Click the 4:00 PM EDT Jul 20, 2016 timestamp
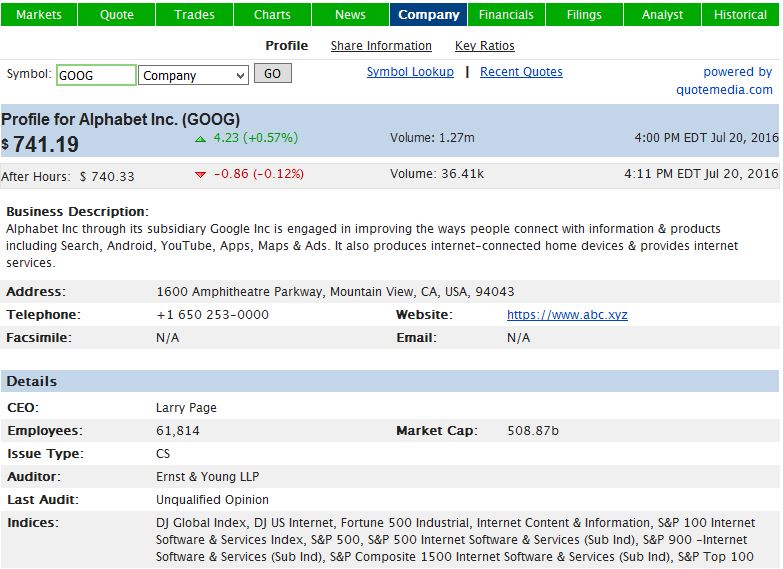 (x=706, y=137)
